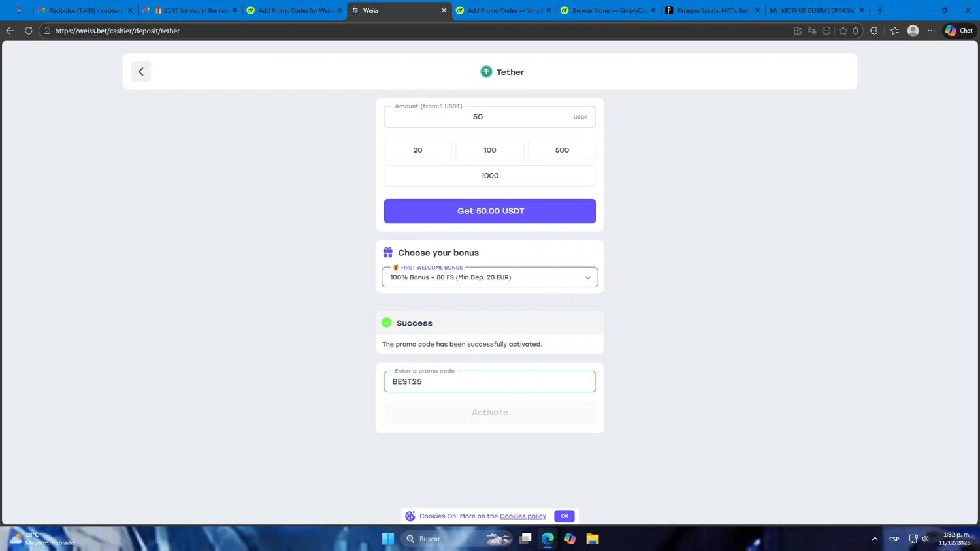Add page to favorites with star icon
Image resolution: width=980 pixels, height=551 pixels.
coord(843,31)
